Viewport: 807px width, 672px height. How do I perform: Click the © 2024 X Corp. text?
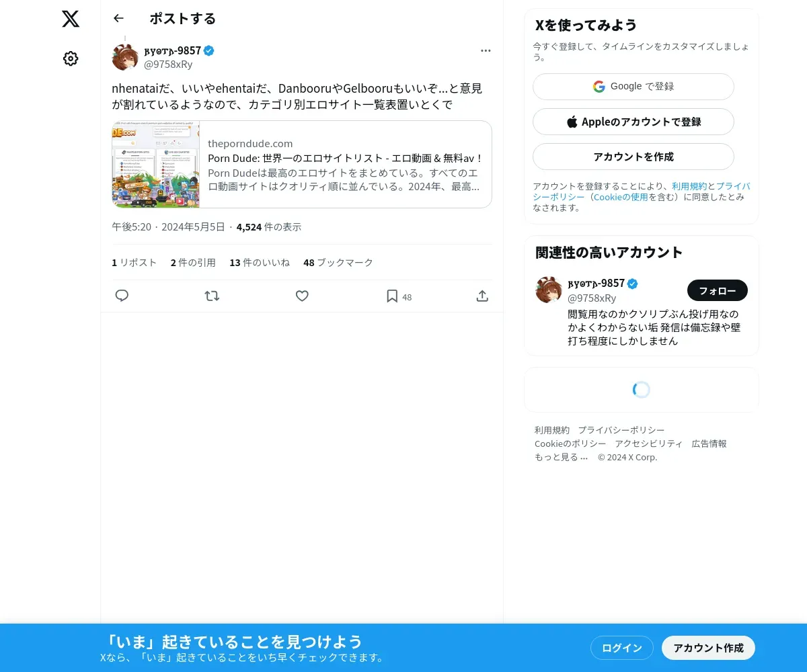coord(627,457)
